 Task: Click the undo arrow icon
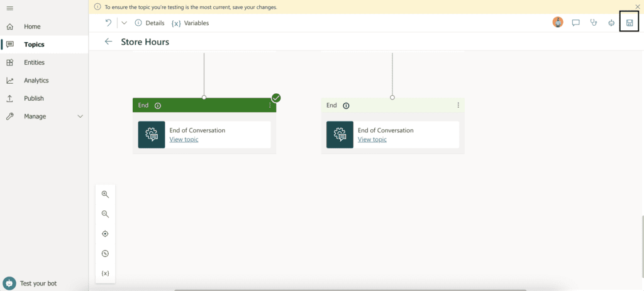[108, 23]
